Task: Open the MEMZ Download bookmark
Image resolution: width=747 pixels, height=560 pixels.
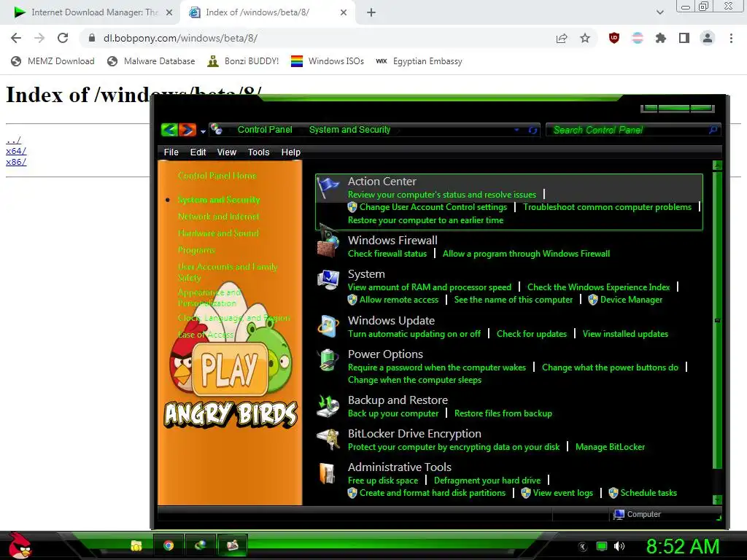Action: click(53, 61)
